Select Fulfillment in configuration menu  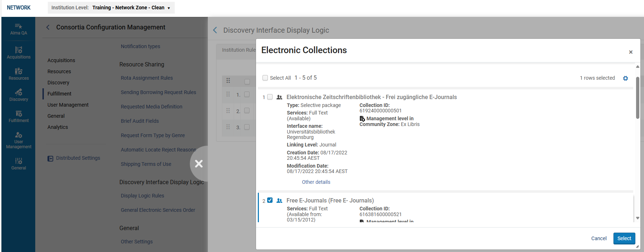click(59, 94)
